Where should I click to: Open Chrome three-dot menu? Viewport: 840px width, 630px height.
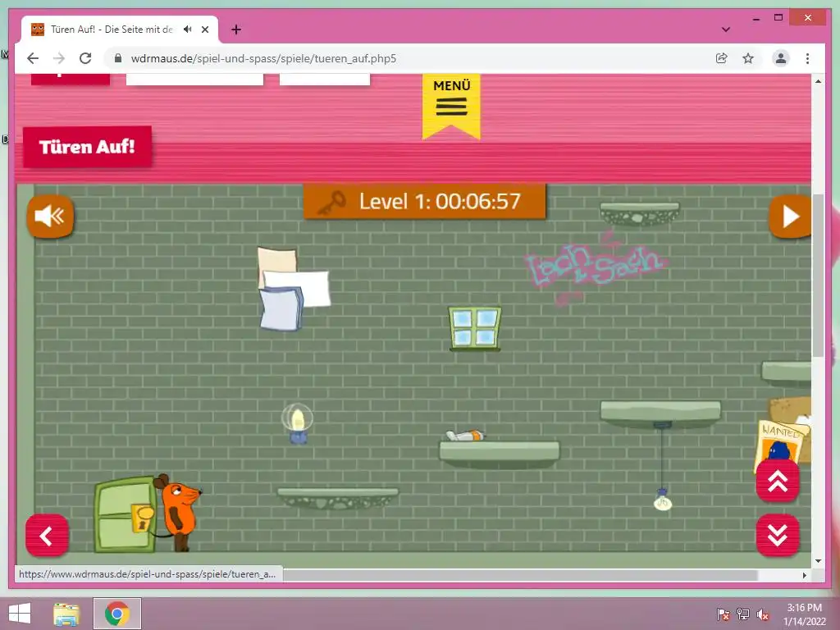(807, 58)
